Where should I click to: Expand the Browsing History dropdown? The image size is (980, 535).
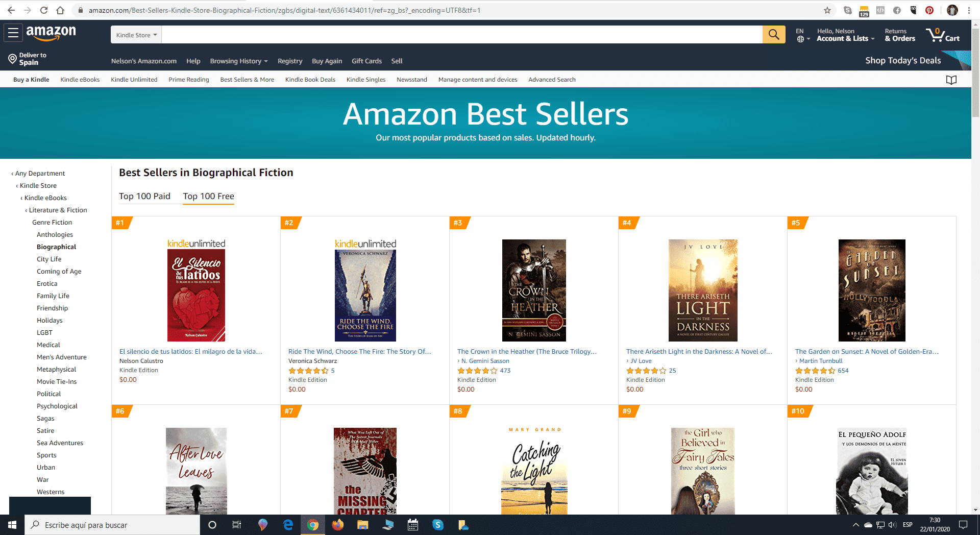click(x=239, y=61)
